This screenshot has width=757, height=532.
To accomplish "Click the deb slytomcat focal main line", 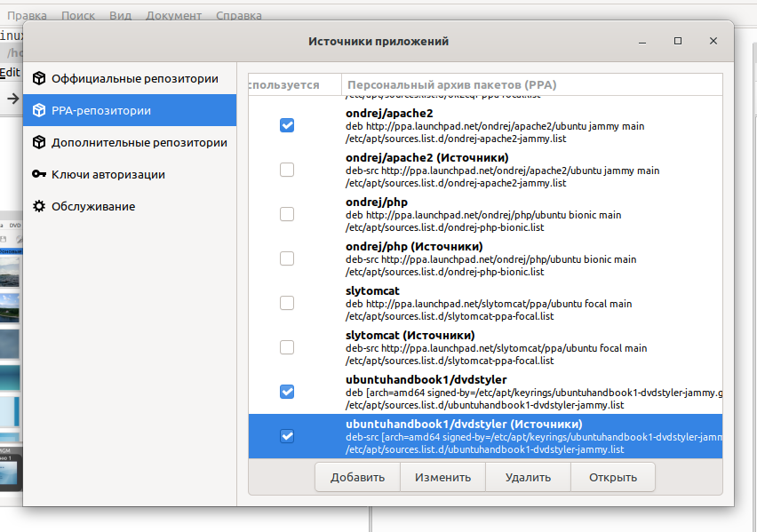I will (x=489, y=304).
